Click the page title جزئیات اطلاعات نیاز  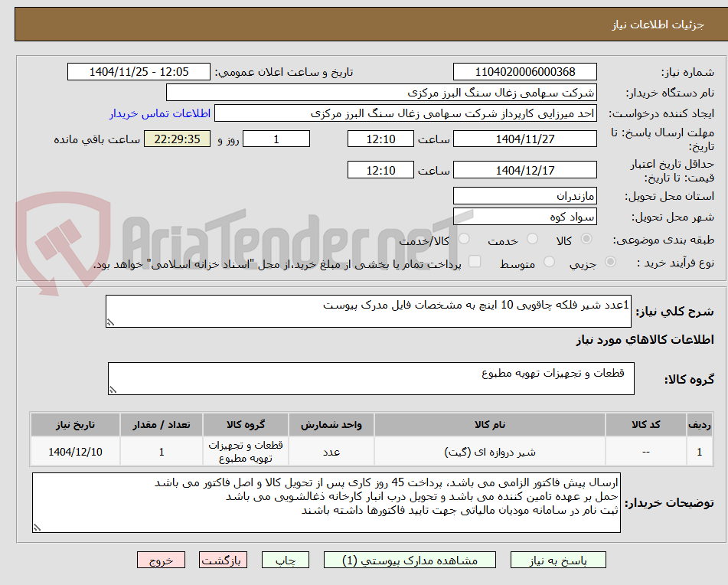coord(658,25)
